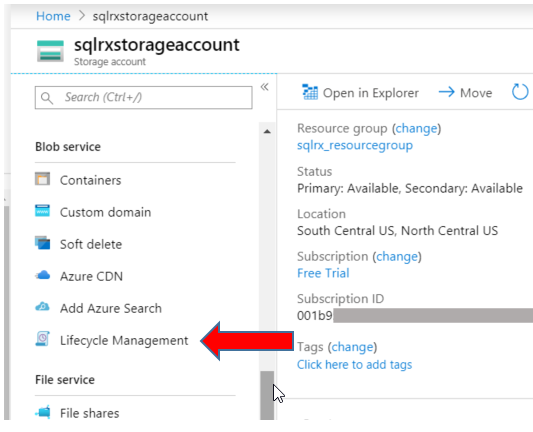Click sqlrxstorageaccount breadcrumb text
The image size is (533, 432).
click(x=150, y=16)
